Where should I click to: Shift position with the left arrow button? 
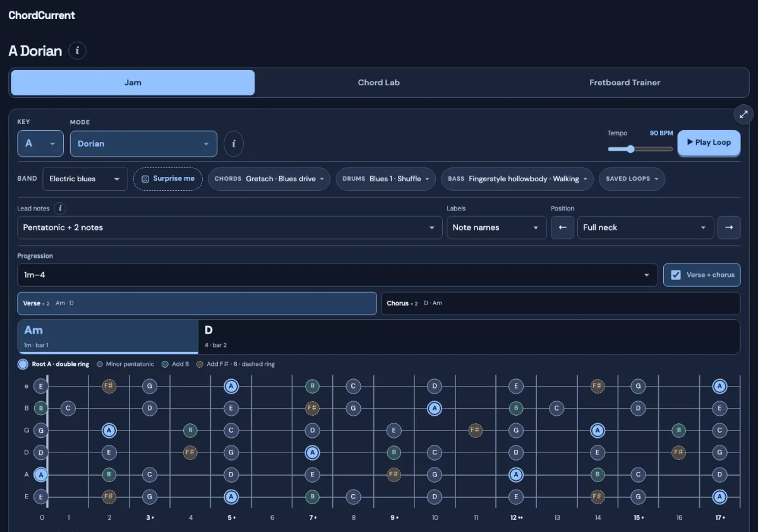click(563, 227)
